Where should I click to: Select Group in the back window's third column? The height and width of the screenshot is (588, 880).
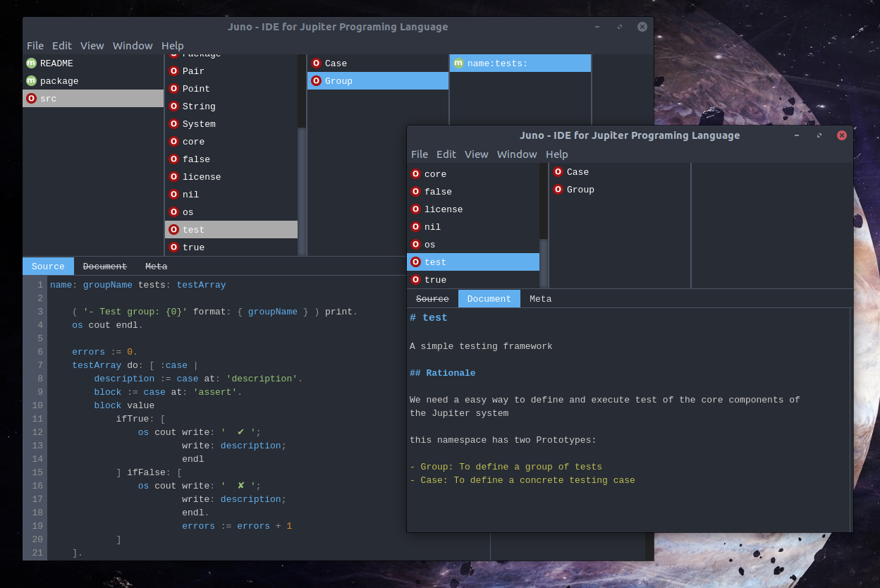[x=378, y=81]
